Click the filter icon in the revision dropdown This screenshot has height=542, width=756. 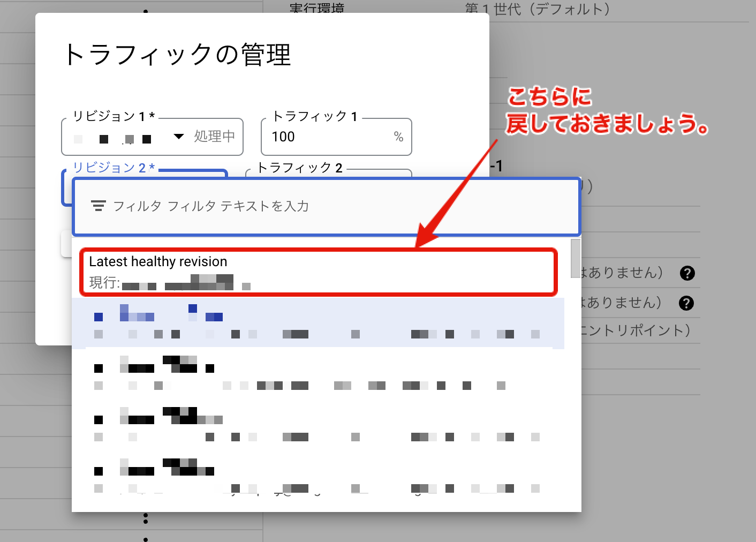click(99, 206)
